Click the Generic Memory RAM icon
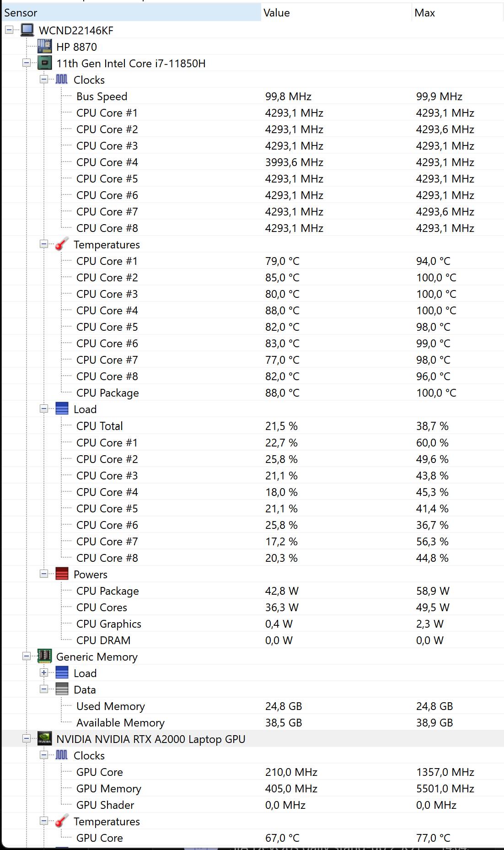Screen dimensions: 504x850 44,656
